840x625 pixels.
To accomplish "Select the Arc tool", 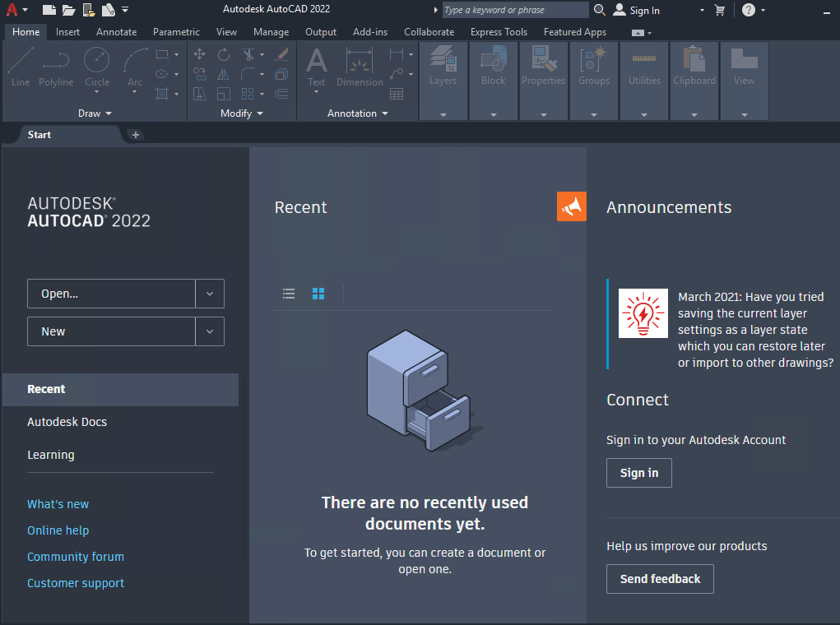I will point(135,67).
